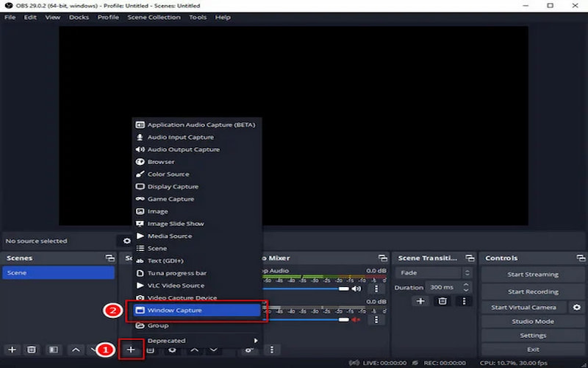Undock the Controls panel via float icon
The width and height of the screenshot is (588, 368).
click(581, 258)
